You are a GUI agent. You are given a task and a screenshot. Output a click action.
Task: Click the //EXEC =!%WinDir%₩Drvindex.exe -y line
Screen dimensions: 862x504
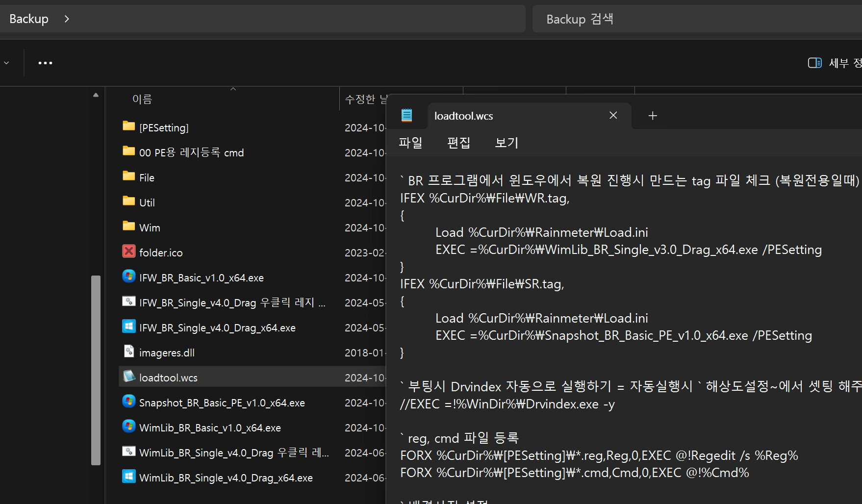click(x=507, y=404)
